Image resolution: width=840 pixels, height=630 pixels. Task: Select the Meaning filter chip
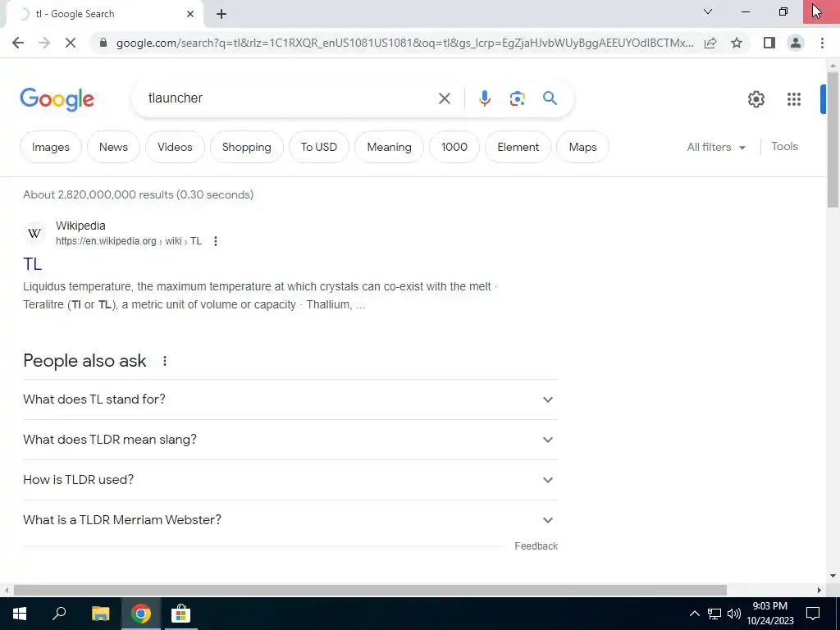(x=389, y=147)
